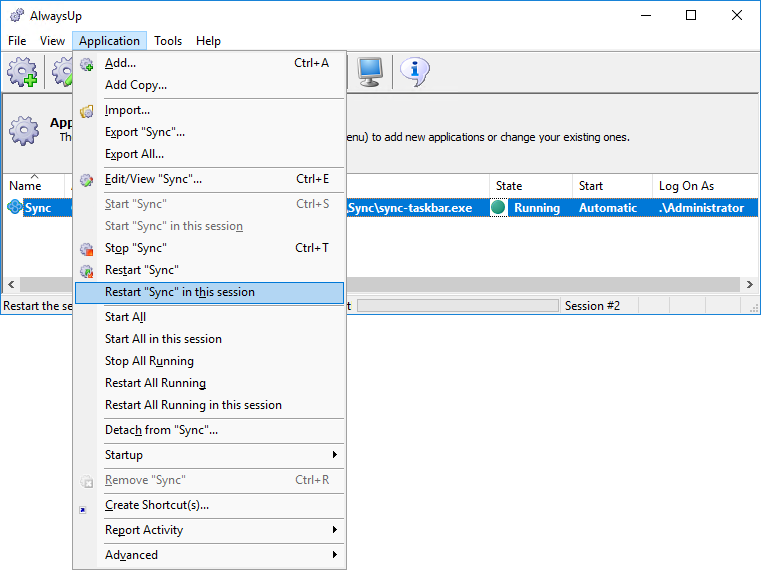Choose Add Copy... menu entry
Screen dimensions: 761x571
pos(210,85)
